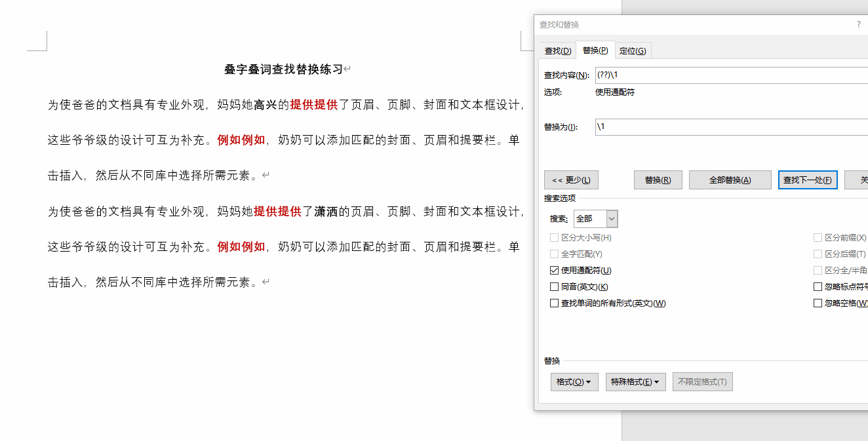Image resolution: width=868 pixels, height=441 pixels.
Task: Click red 提供提供 following 高兴的
Action: (313, 104)
